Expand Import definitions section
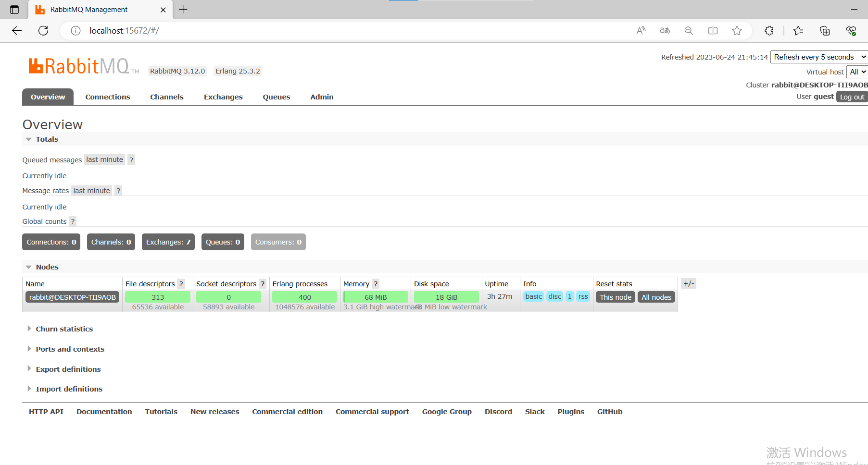 click(x=69, y=389)
